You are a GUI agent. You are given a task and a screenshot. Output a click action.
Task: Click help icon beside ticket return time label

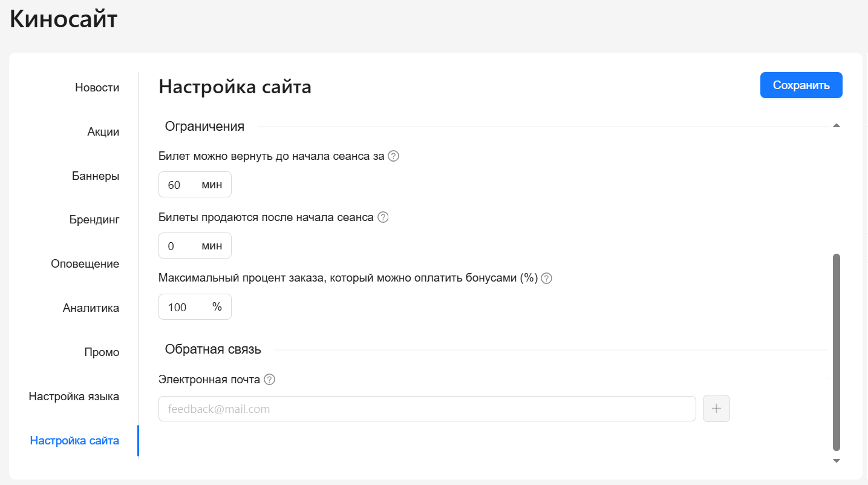click(394, 156)
